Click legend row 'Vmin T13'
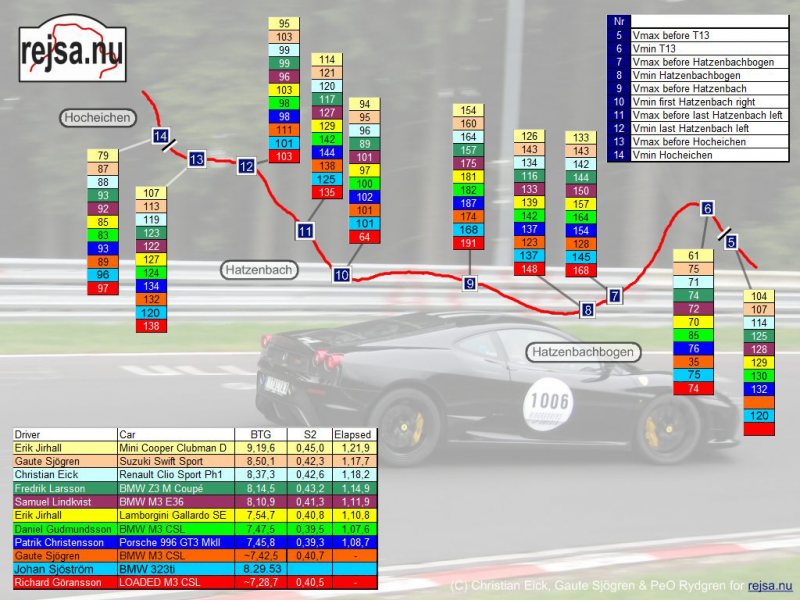The width and height of the screenshot is (800, 600). 697,48
